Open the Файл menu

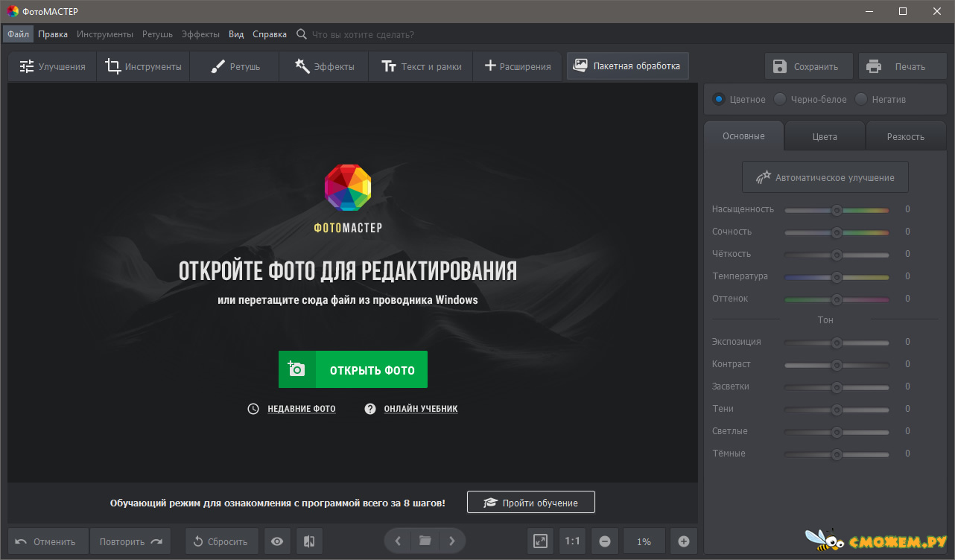click(19, 34)
